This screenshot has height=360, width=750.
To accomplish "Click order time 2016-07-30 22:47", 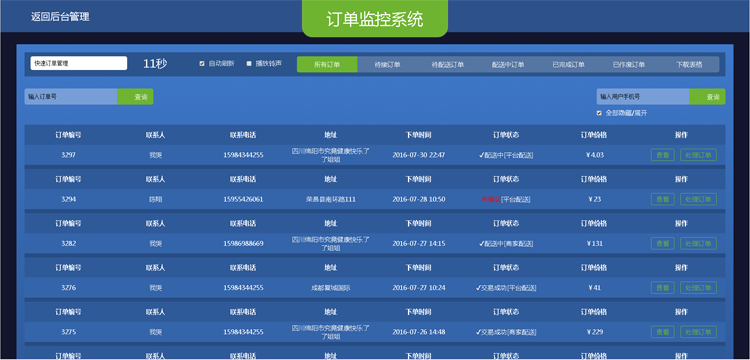I will (419, 155).
